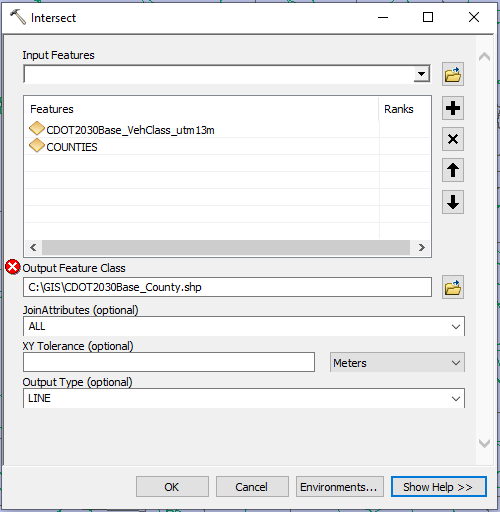Click the features list horizontal scrollbar
Viewport: 500px width, 512px height.
(x=226, y=248)
